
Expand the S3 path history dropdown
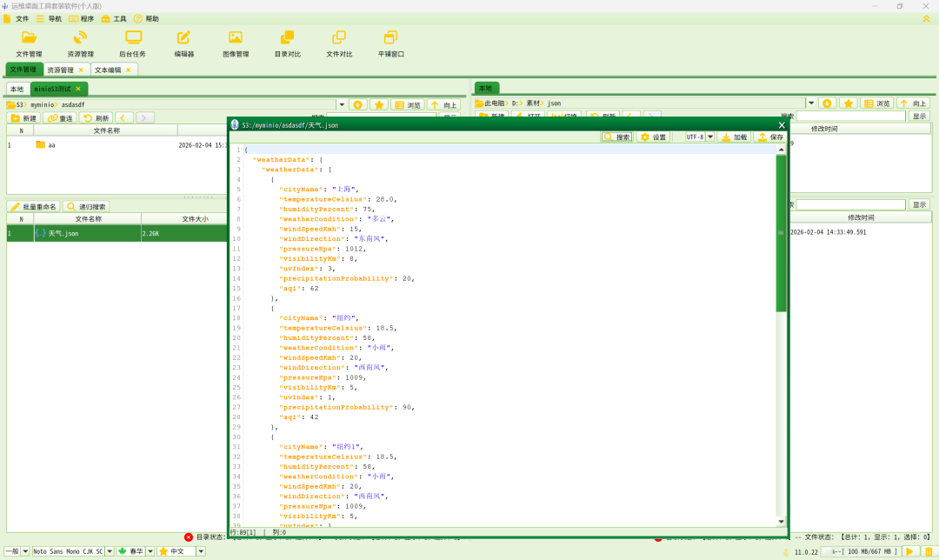pos(342,104)
